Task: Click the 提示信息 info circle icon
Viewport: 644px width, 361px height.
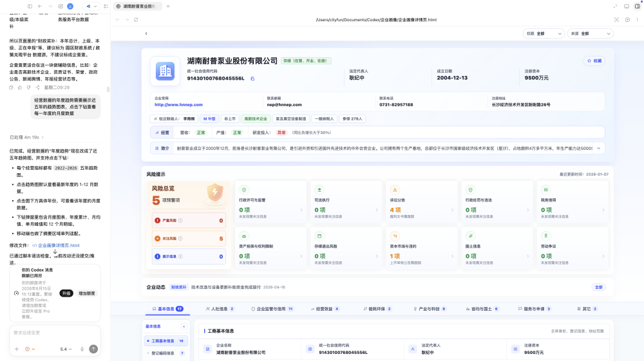Action: coord(180,256)
